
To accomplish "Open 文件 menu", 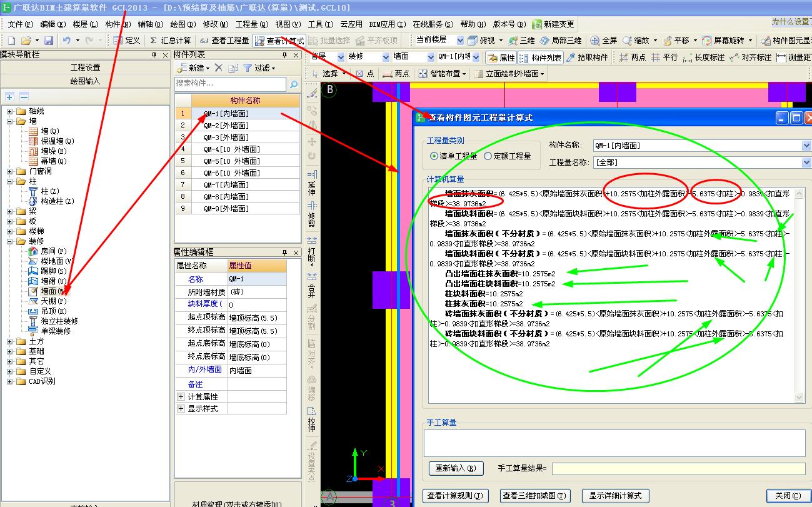I will [20, 24].
